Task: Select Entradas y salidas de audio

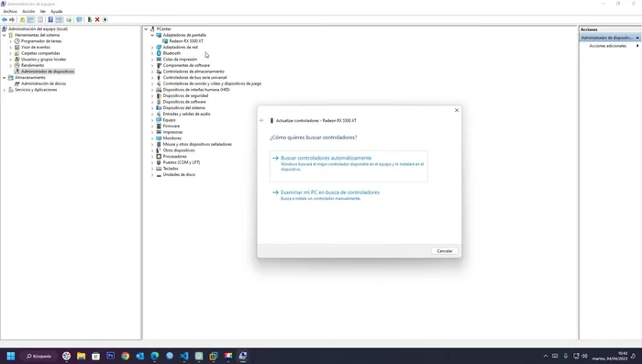Action: 187,114
